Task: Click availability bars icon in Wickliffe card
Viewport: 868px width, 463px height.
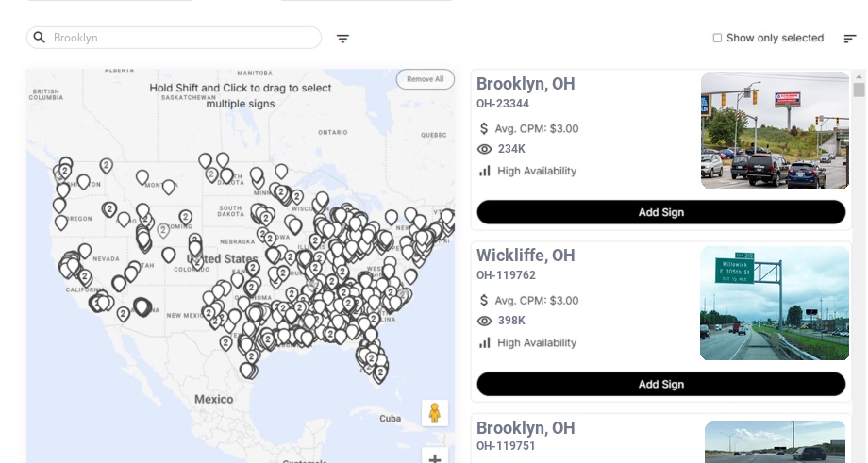Action: pos(485,342)
